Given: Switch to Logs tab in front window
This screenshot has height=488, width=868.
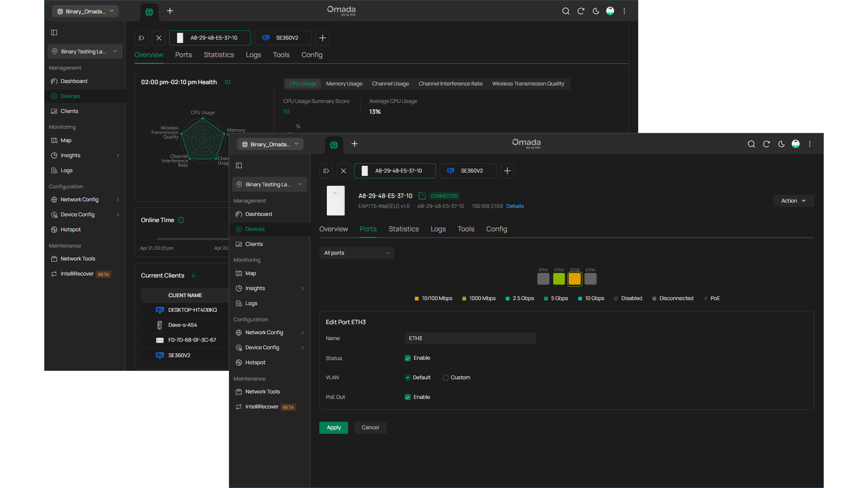Looking at the screenshot, I should click(x=438, y=229).
